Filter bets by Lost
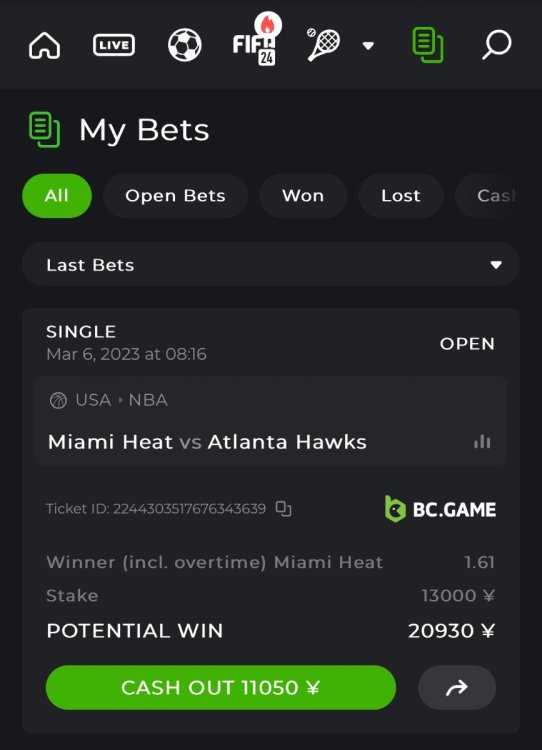The image size is (542, 750). (x=401, y=196)
